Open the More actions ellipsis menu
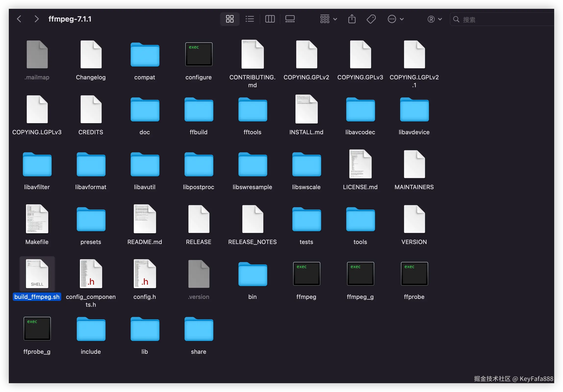 click(x=395, y=19)
